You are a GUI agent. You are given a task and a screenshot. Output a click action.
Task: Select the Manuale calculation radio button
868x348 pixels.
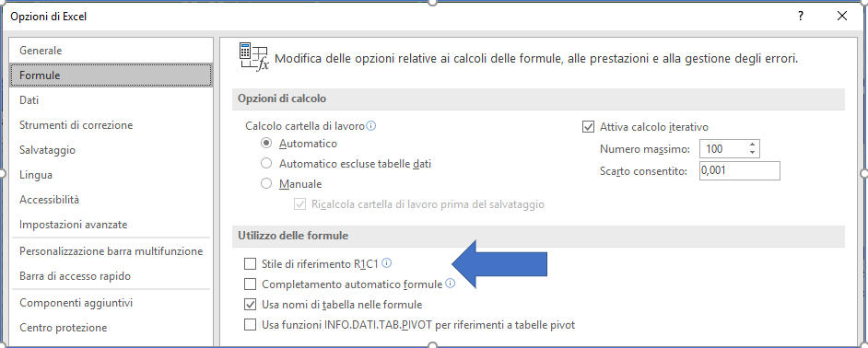[266, 184]
